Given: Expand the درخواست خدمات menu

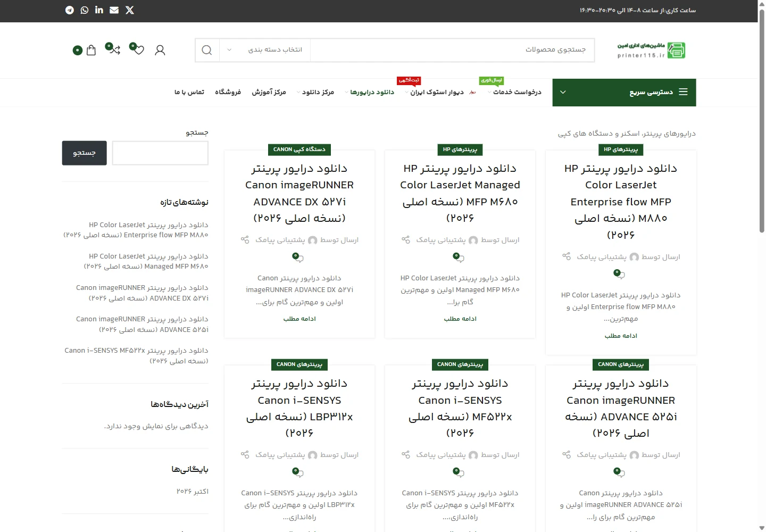Looking at the screenshot, I should (514, 93).
